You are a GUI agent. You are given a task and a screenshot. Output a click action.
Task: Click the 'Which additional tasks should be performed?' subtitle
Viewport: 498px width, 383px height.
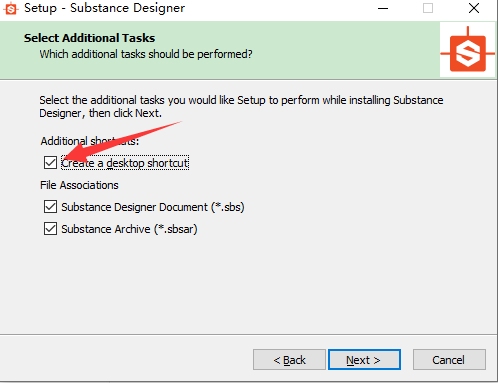pos(146,54)
